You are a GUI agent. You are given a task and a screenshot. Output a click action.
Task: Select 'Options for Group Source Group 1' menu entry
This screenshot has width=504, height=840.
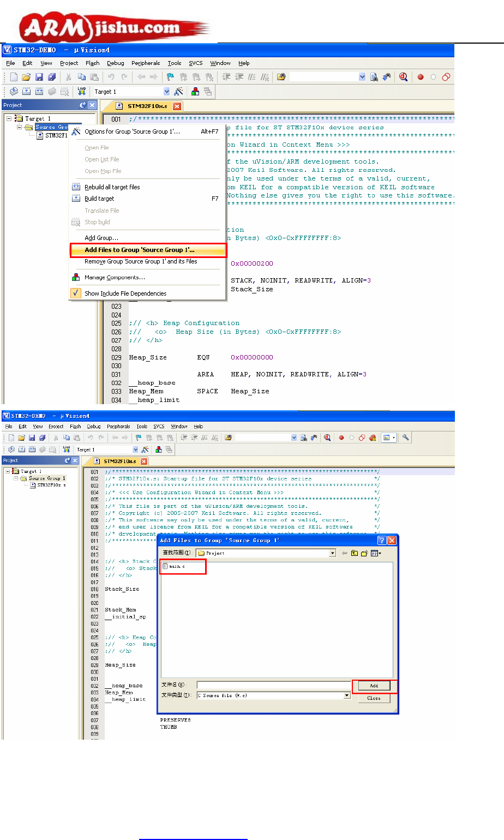click(148, 131)
